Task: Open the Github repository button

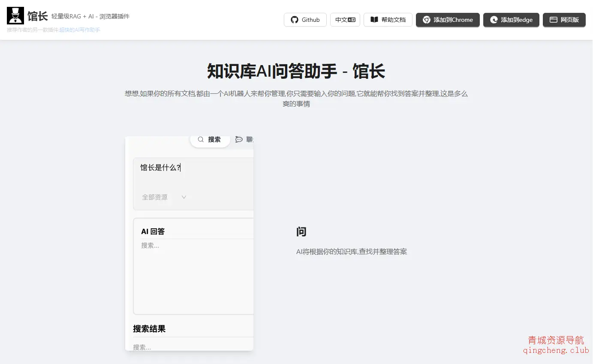Action: [305, 20]
